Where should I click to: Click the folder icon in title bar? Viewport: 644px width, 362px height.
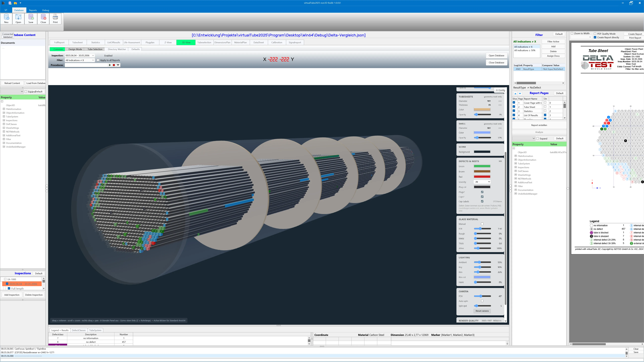point(15,3)
